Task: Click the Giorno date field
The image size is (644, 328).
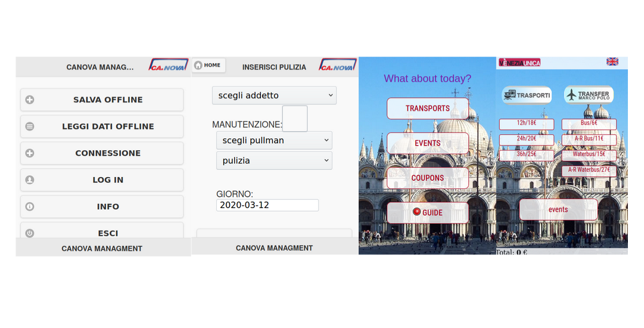Action: (267, 205)
